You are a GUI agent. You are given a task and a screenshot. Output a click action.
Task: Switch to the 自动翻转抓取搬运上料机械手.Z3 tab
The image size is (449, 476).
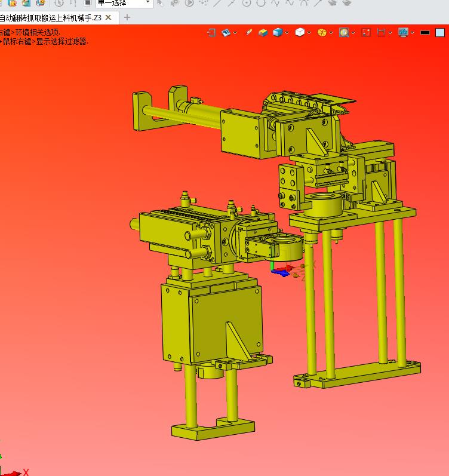[50, 18]
